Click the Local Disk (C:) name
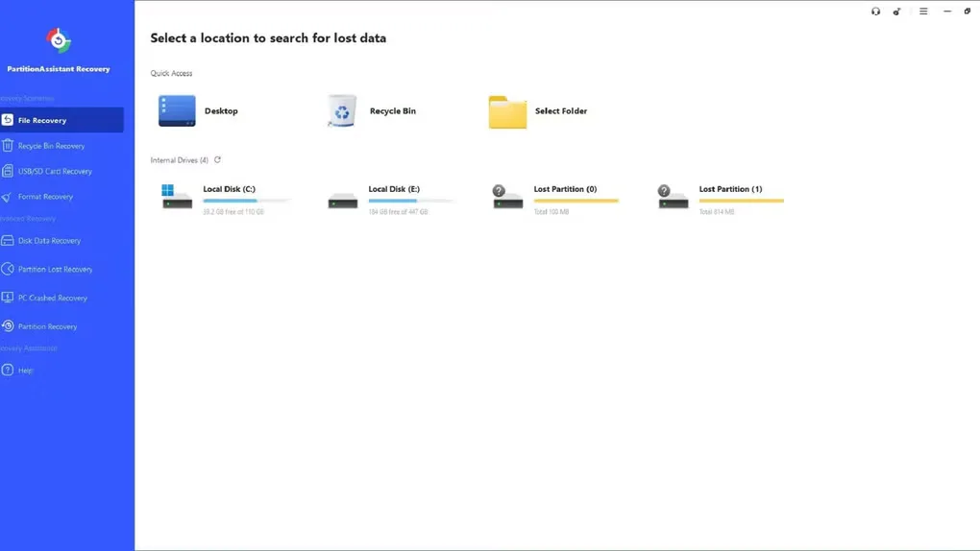The image size is (980, 551). pyautogui.click(x=230, y=189)
